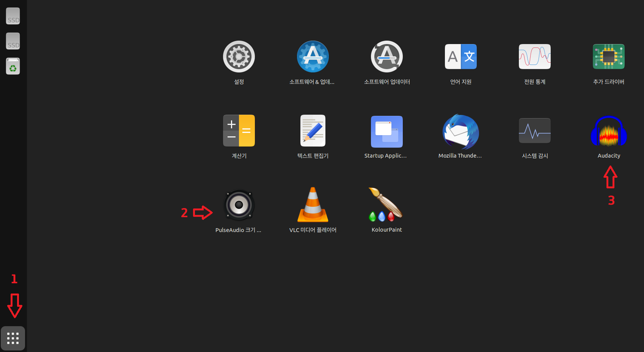The image size is (644, 352).
Task: Open 소프트웨어 업데이터 gray app icon
Action: tap(387, 57)
